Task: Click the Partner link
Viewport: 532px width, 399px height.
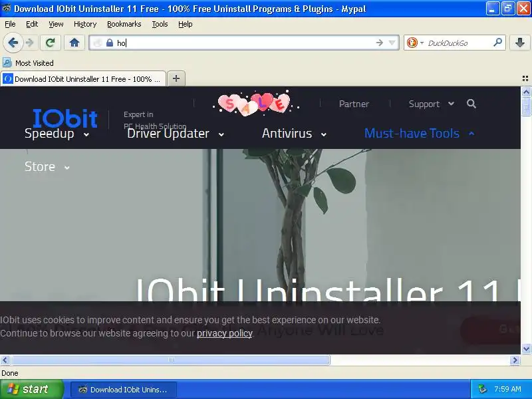Action: pos(354,104)
